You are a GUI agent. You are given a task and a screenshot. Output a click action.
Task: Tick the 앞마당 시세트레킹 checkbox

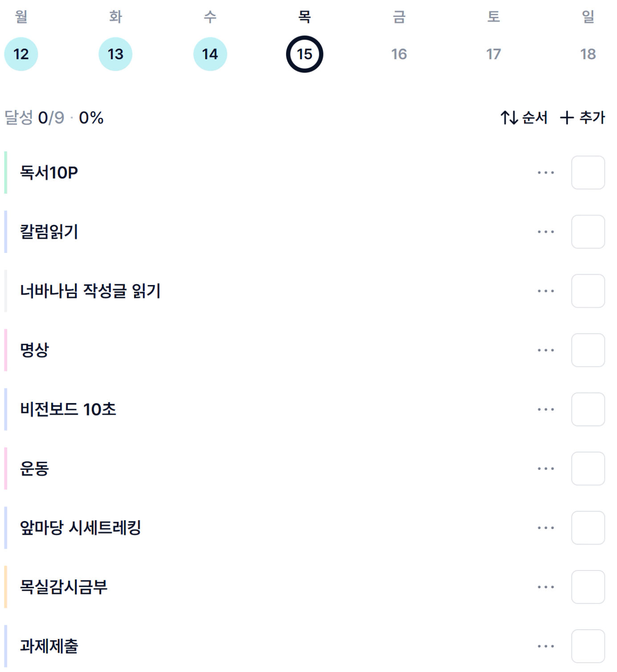point(588,528)
